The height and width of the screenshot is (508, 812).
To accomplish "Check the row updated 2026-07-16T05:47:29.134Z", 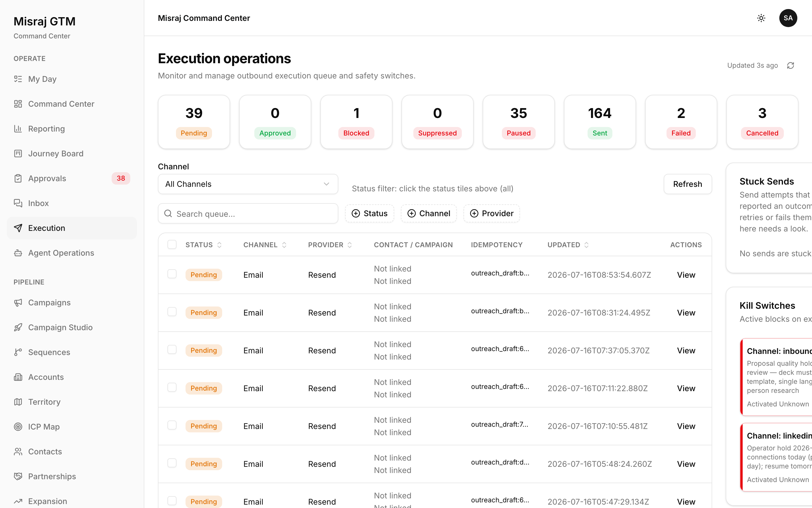I will pyautogui.click(x=172, y=501).
